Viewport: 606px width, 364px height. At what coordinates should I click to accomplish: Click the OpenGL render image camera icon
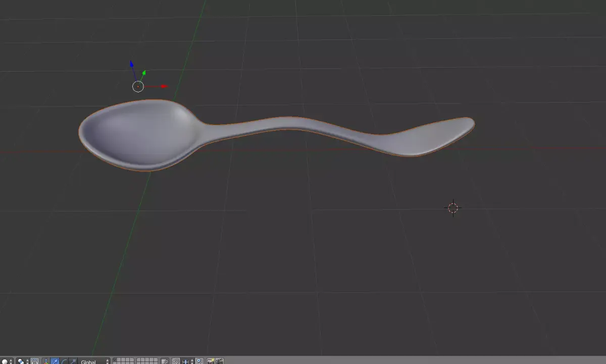pos(211,360)
